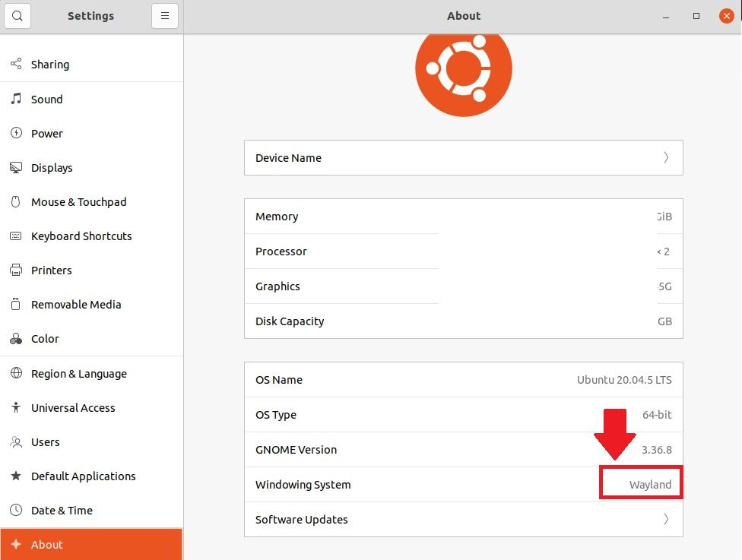Click the Windowing System row label
This screenshot has width=742, height=560.
[303, 485]
